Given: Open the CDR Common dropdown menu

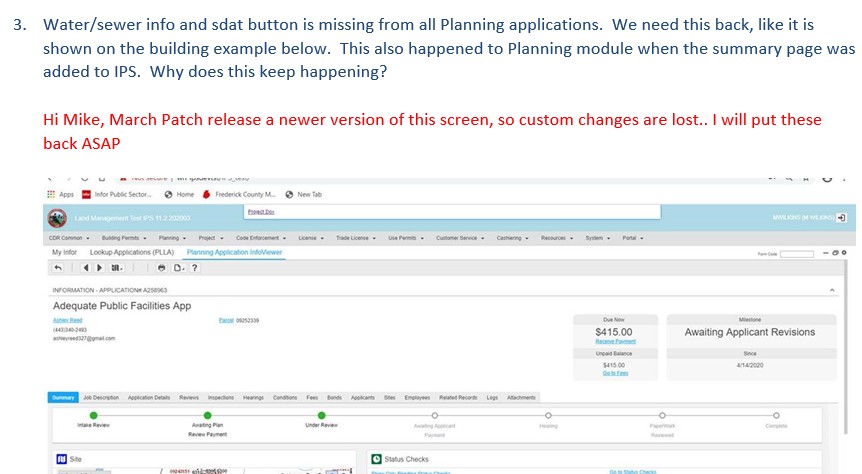Looking at the screenshot, I should (69, 238).
